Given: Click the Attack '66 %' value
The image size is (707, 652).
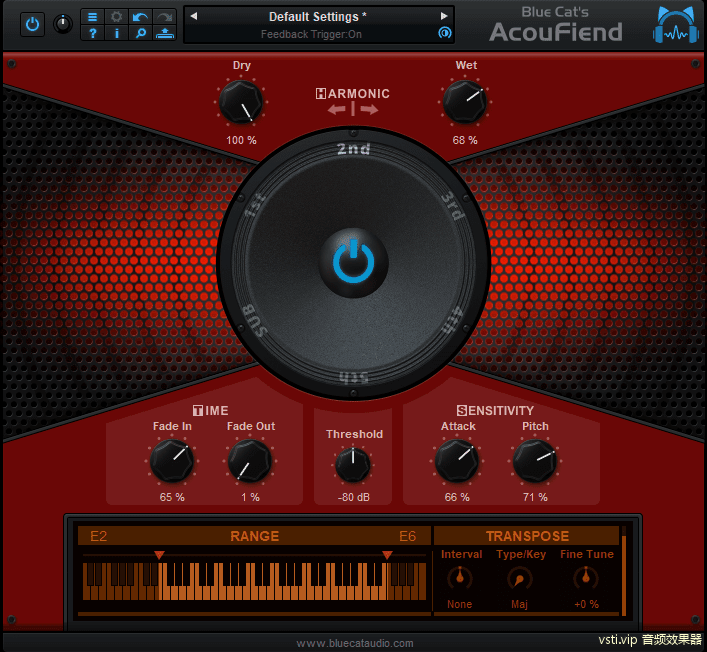Looking at the screenshot, I should click(457, 497).
